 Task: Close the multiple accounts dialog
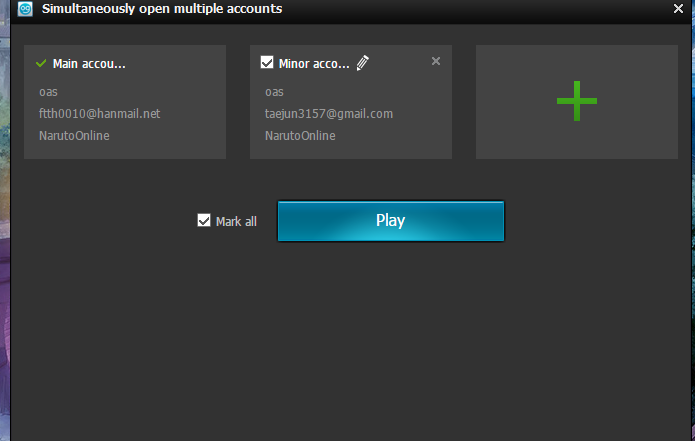[679, 9]
